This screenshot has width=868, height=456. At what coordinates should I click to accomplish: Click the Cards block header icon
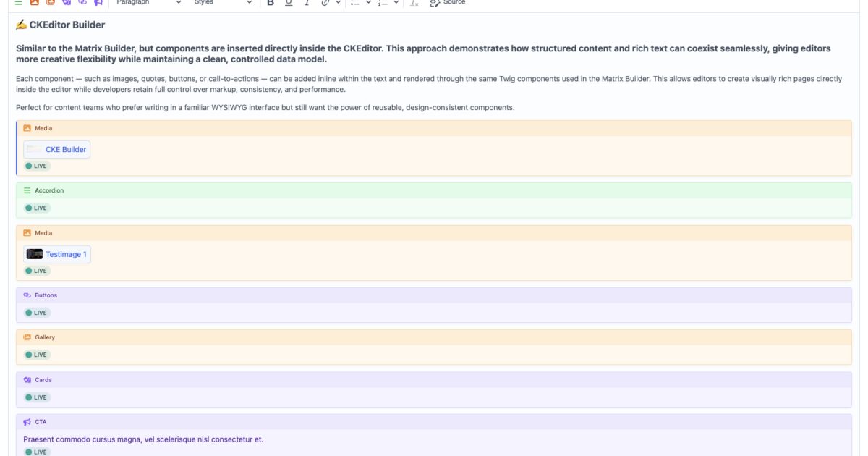tap(27, 379)
